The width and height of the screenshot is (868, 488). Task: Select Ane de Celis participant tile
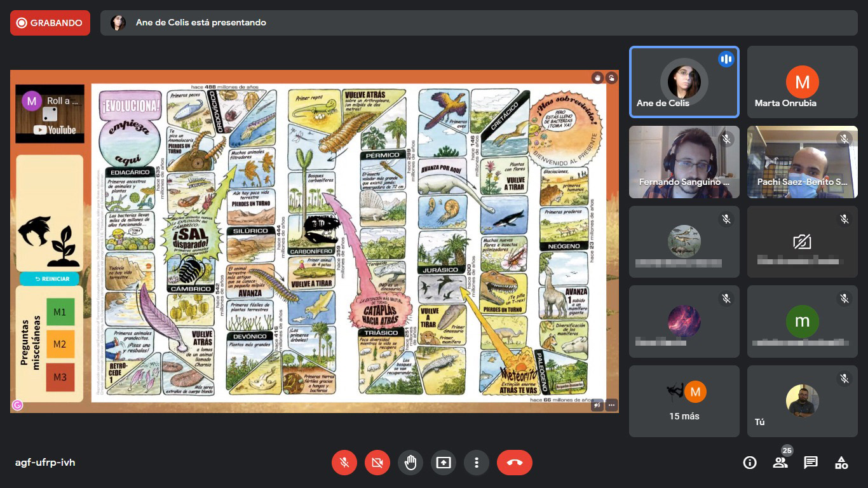pos(684,82)
